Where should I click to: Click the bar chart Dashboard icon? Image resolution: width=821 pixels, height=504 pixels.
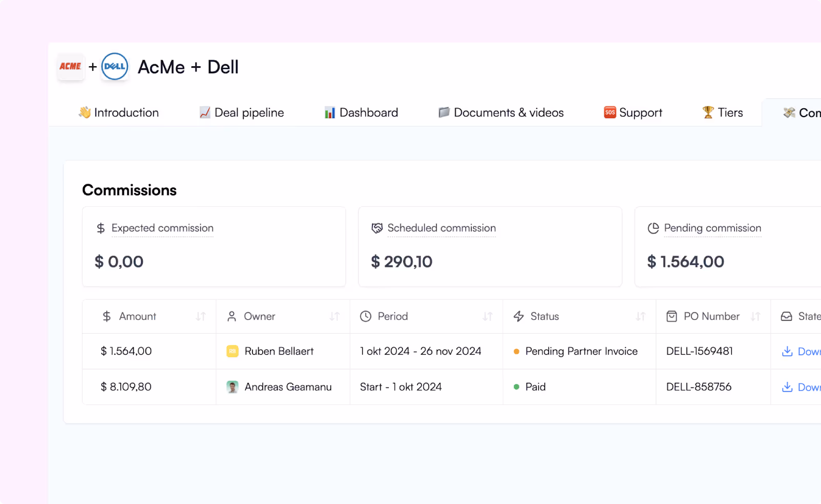pos(330,112)
